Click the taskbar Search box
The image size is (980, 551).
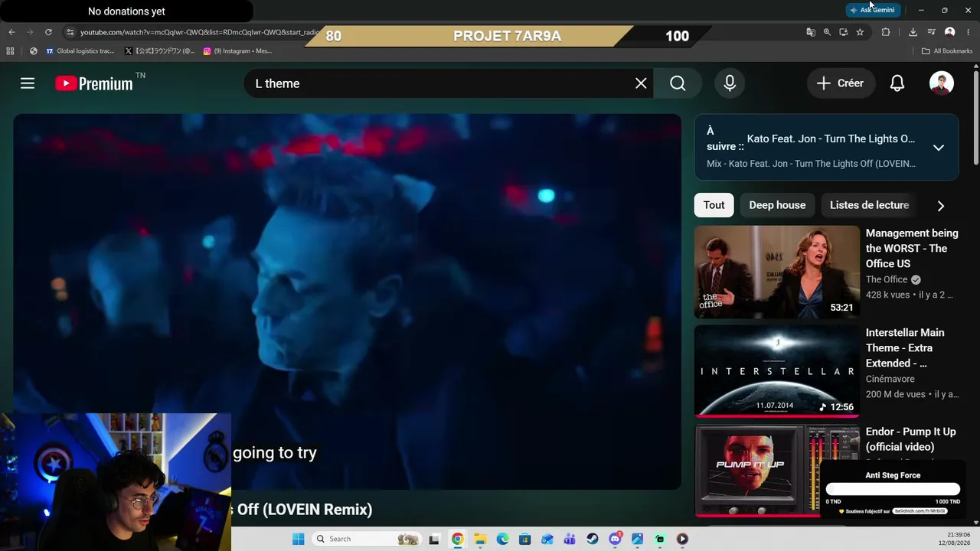[x=367, y=539]
